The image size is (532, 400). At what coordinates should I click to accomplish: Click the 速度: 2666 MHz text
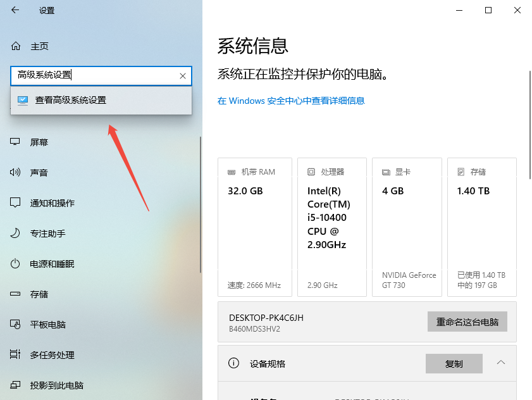254,285
